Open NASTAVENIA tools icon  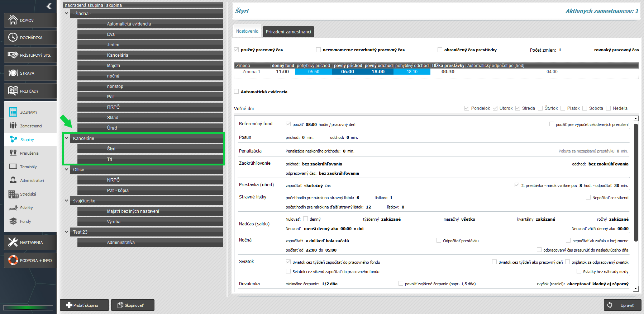tap(13, 242)
